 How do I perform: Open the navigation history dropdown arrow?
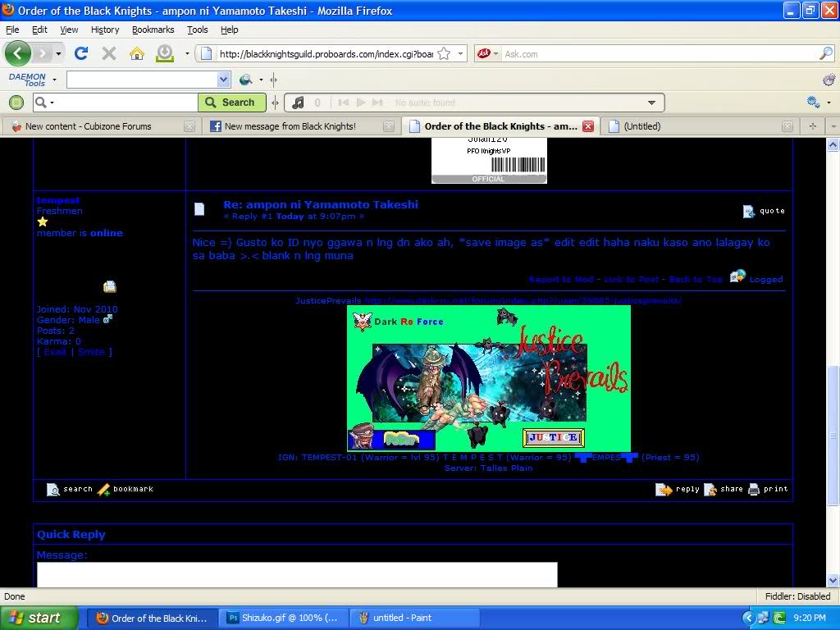(58, 53)
